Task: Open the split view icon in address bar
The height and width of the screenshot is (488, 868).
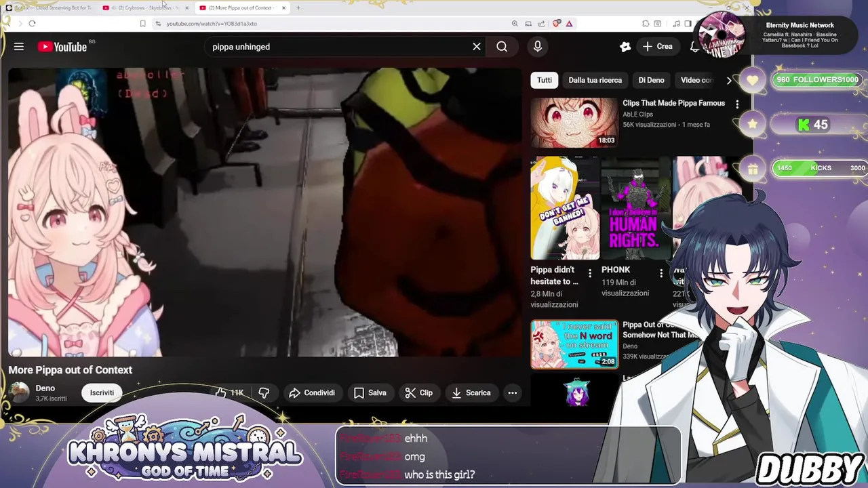Action: click(x=528, y=24)
